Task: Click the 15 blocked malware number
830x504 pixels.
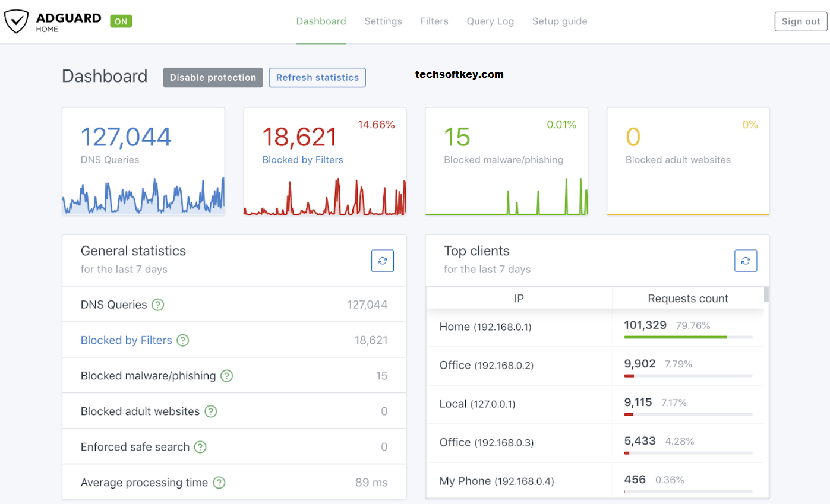Action: coord(457,137)
